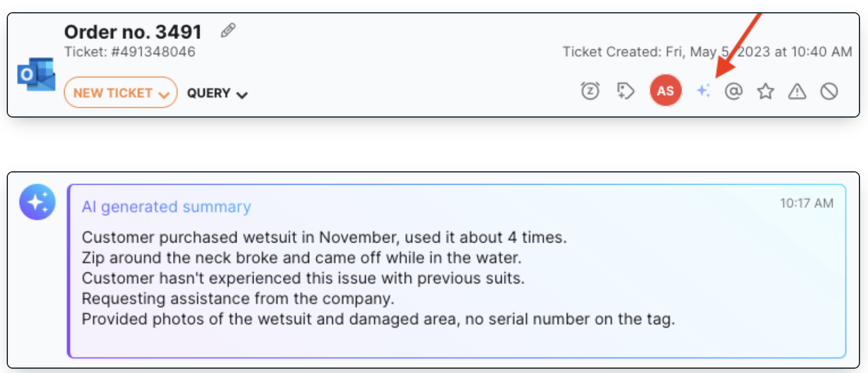Click the round AI sparkle avatar beside the summary
This screenshot has width=868, height=373.
tap(37, 202)
